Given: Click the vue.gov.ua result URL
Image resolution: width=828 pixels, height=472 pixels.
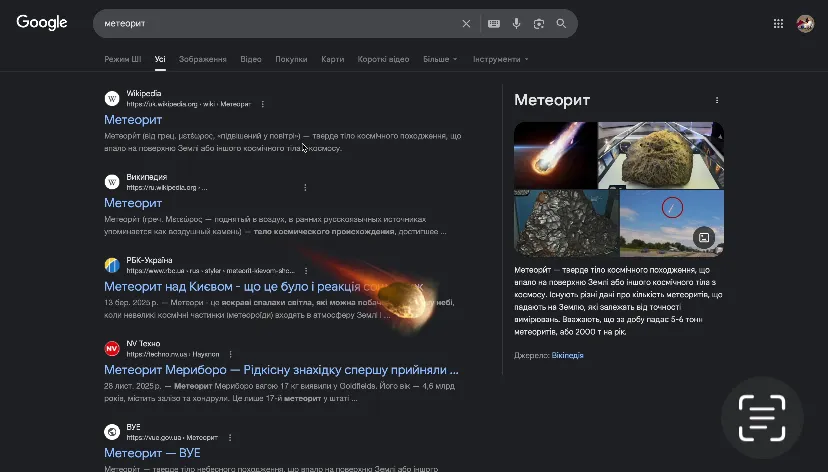Looking at the screenshot, I should pos(172,438).
